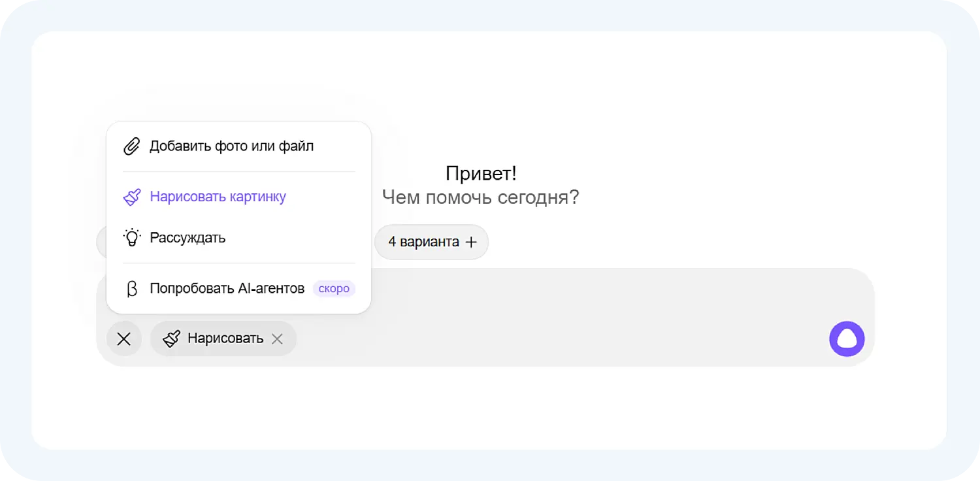Screen dimensions: 980x481
Task: Select Попробовать AI-агентов menu entry
Action: 227,288
